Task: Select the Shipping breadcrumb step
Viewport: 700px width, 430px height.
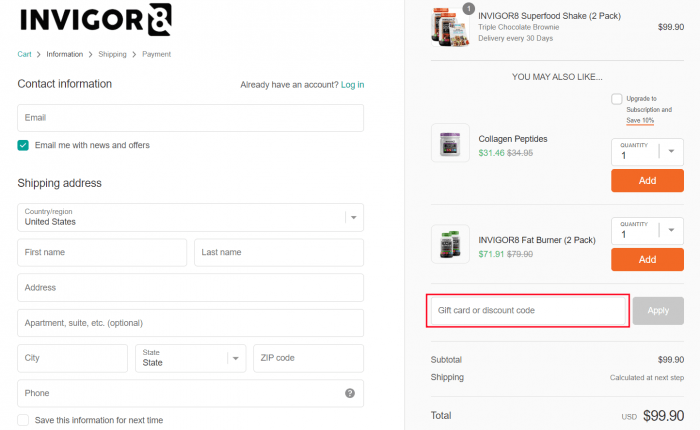Action: click(x=112, y=54)
